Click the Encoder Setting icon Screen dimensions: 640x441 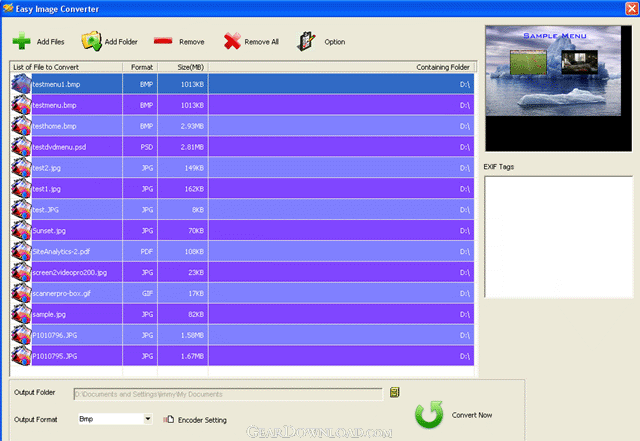point(169,419)
